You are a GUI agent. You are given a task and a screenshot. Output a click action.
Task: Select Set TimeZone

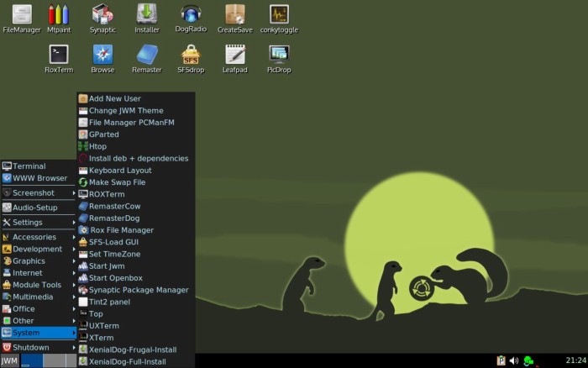click(136, 255)
